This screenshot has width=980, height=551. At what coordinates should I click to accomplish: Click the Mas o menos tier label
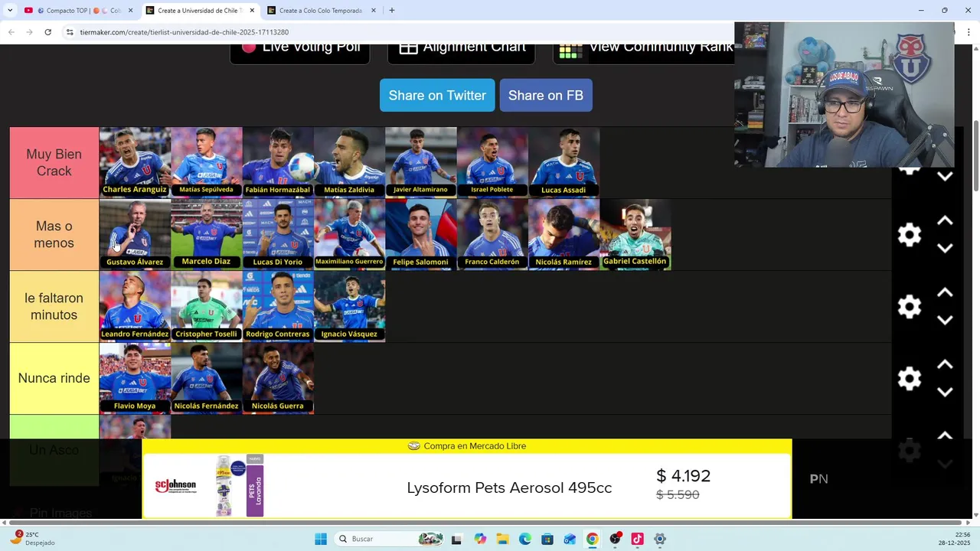[54, 234]
